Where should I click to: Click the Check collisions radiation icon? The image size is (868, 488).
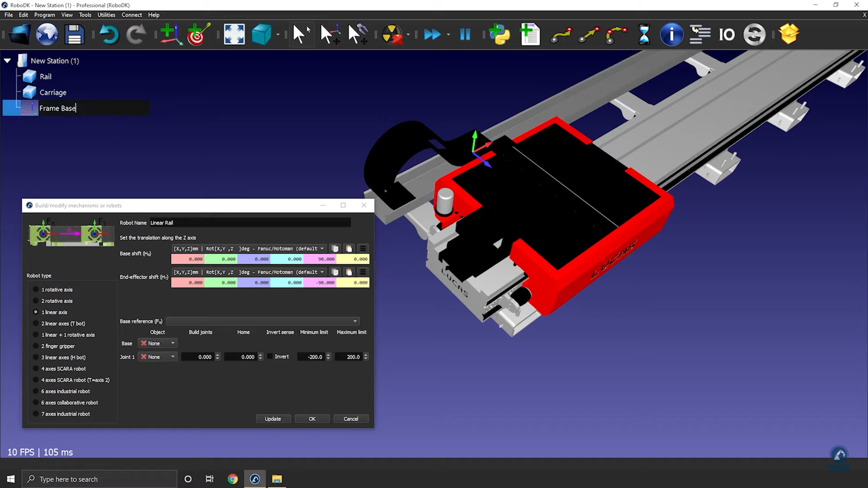[392, 34]
